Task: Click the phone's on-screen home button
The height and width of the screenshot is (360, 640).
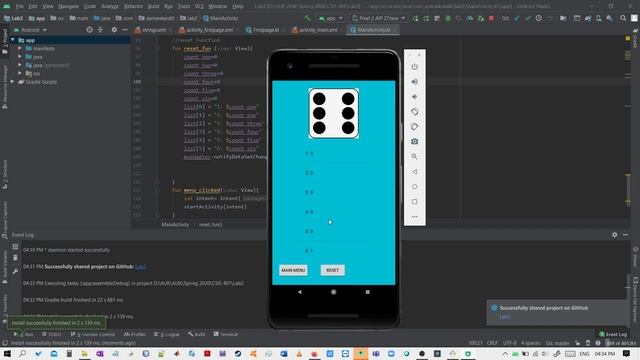Action: [333, 292]
